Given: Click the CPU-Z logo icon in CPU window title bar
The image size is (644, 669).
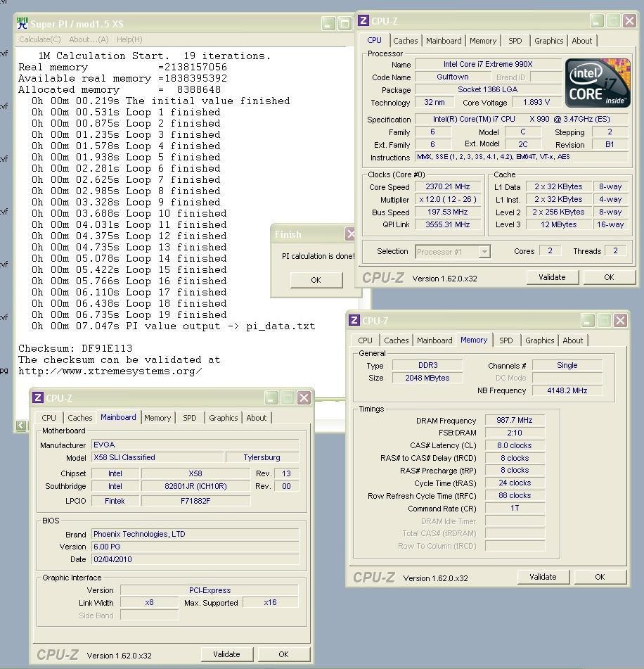Looking at the screenshot, I should point(363,20).
